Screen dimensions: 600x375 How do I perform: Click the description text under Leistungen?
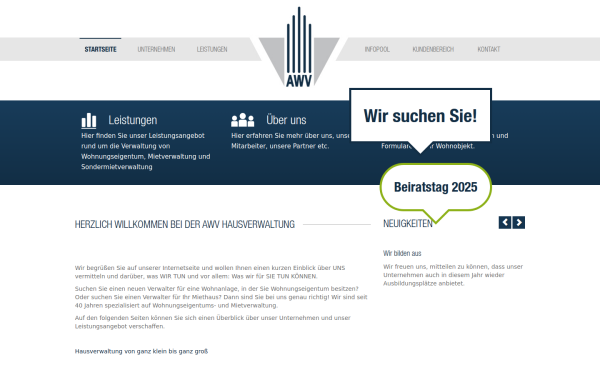click(145, 151)
